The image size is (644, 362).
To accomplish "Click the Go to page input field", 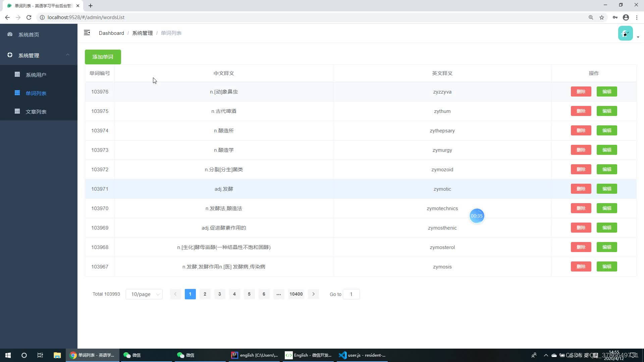I will [351, 294].
